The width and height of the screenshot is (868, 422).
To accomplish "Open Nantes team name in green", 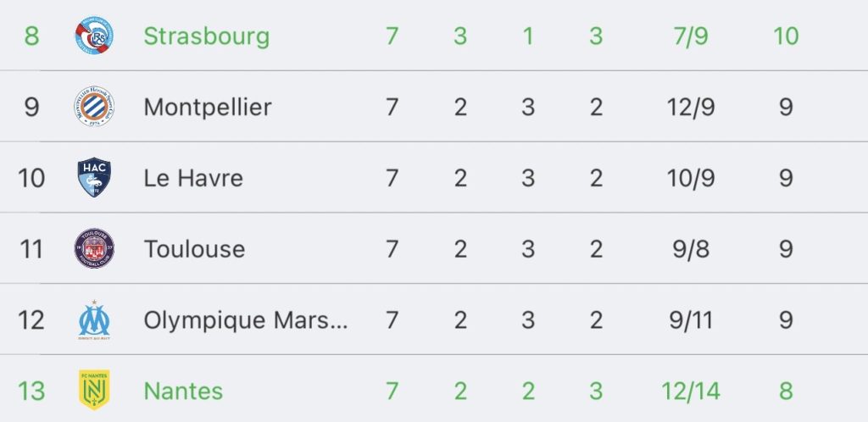I will click(x=183, y=391).
